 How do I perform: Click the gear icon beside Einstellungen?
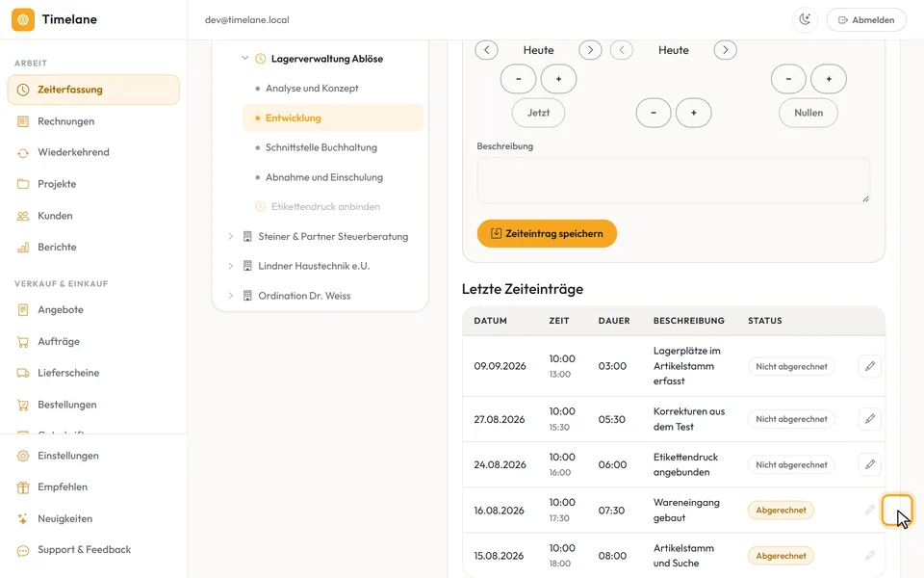23,456
